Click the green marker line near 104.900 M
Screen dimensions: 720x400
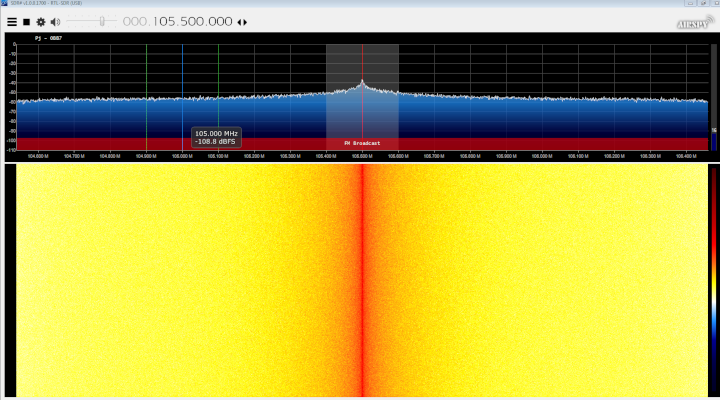coord(146,96)
